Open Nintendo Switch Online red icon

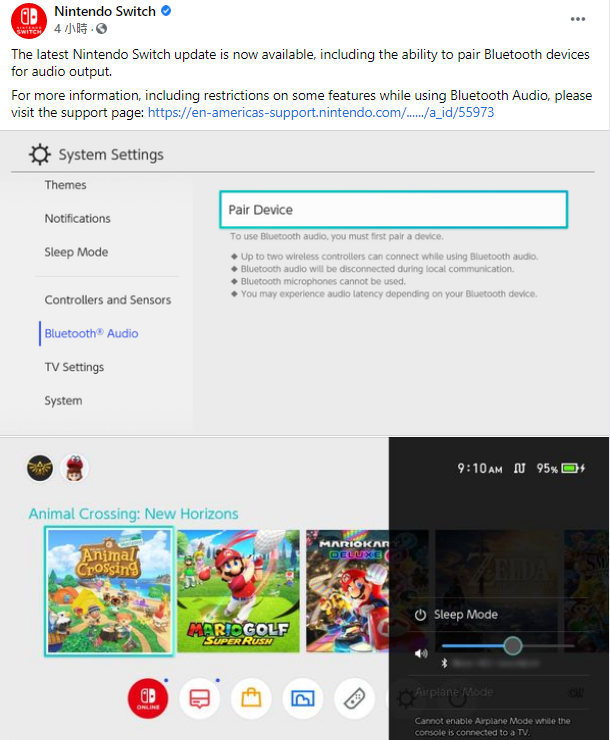tap(148, 698)
